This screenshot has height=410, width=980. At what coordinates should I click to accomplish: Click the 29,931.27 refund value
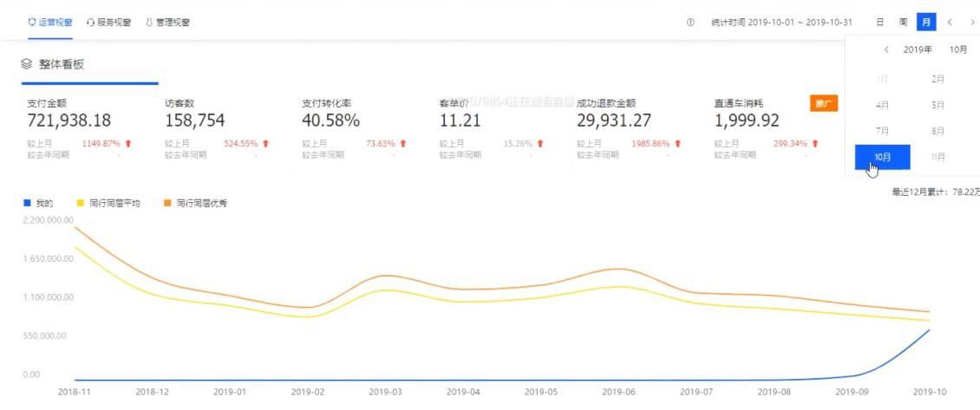tap(614, 120)
